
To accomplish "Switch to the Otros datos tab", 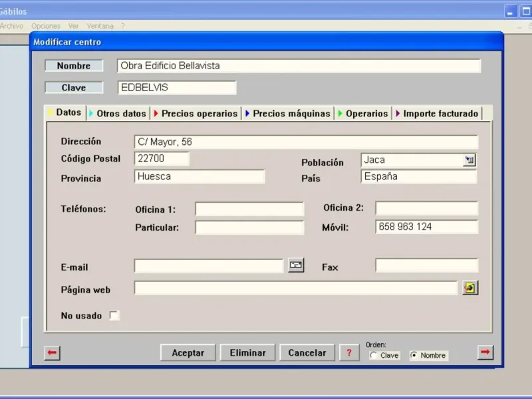I will [120, 114].
